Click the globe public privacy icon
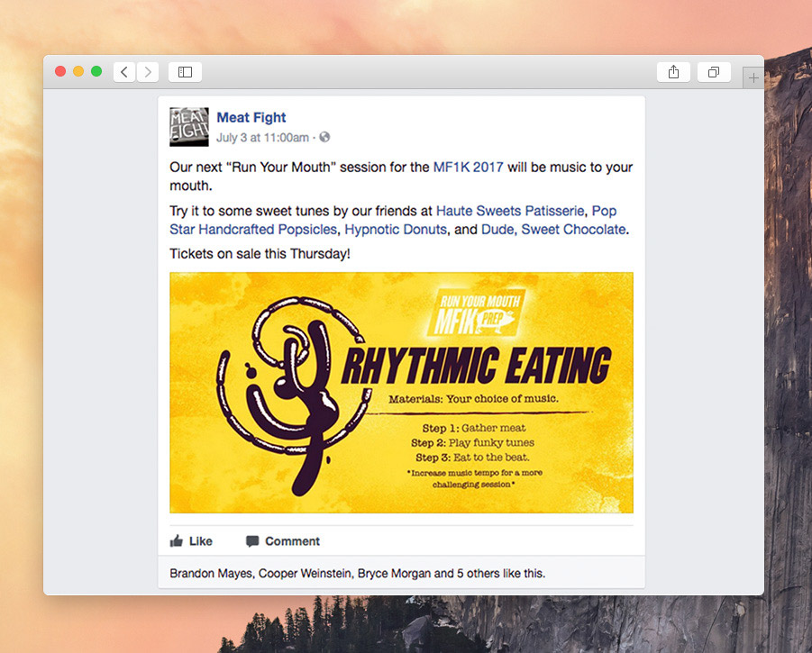 (324, 137)
